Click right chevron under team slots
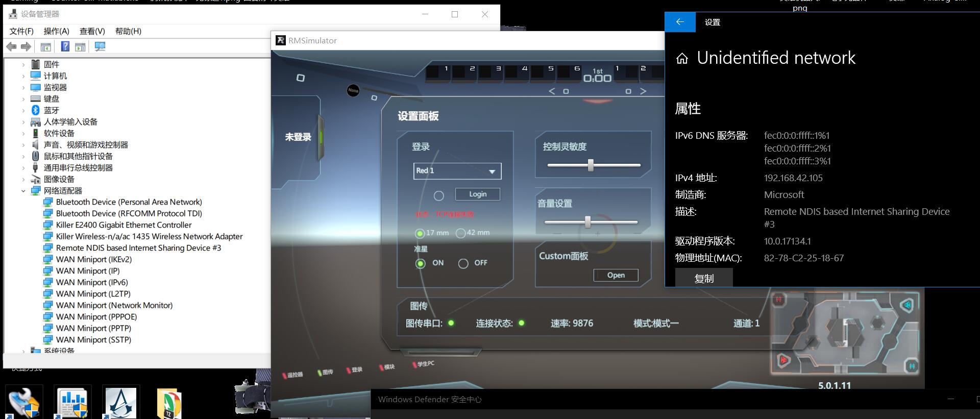 [x=643, y=91]
